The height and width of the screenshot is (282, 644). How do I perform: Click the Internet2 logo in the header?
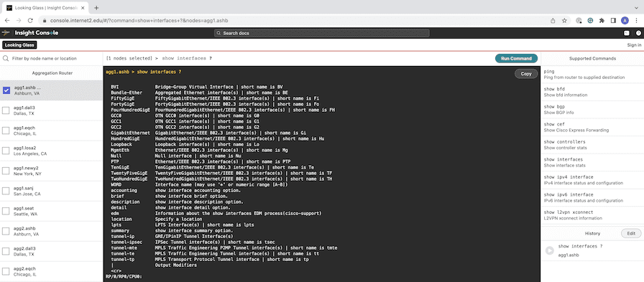pos(6,33)
